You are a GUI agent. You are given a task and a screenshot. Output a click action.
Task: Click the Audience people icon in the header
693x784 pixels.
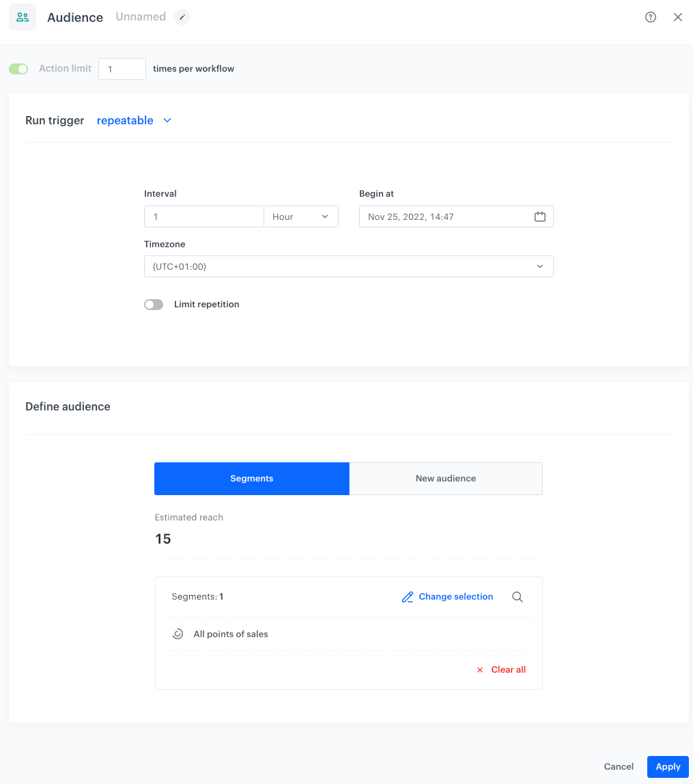click(x=23, y=16)
